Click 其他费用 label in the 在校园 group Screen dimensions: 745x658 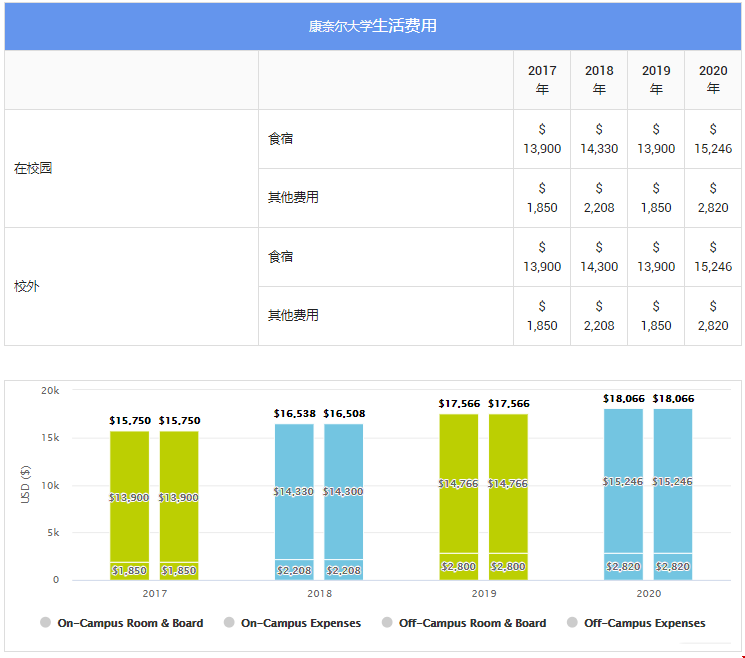pyautogui.click(x=293, y=197)
